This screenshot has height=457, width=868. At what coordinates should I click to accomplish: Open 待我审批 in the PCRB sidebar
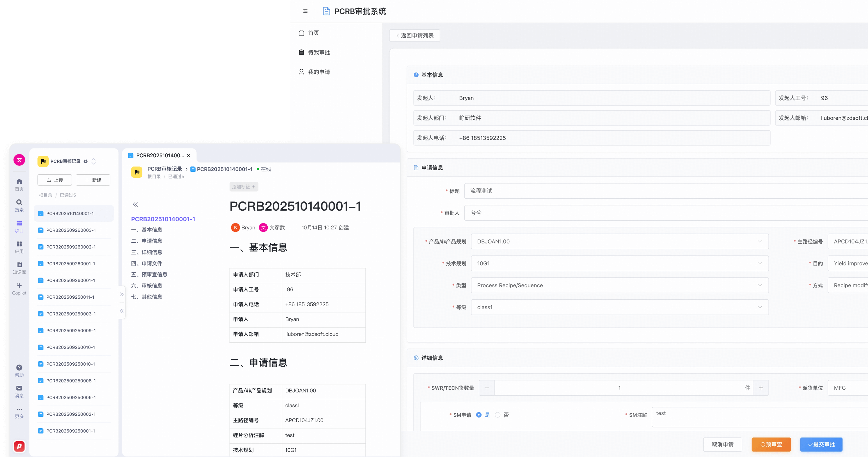319,52
